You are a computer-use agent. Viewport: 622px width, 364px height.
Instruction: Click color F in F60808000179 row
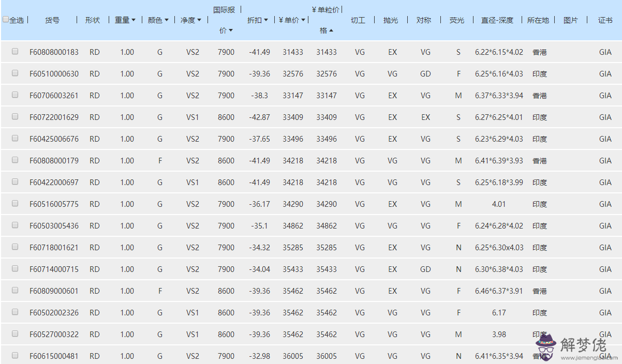160,161
